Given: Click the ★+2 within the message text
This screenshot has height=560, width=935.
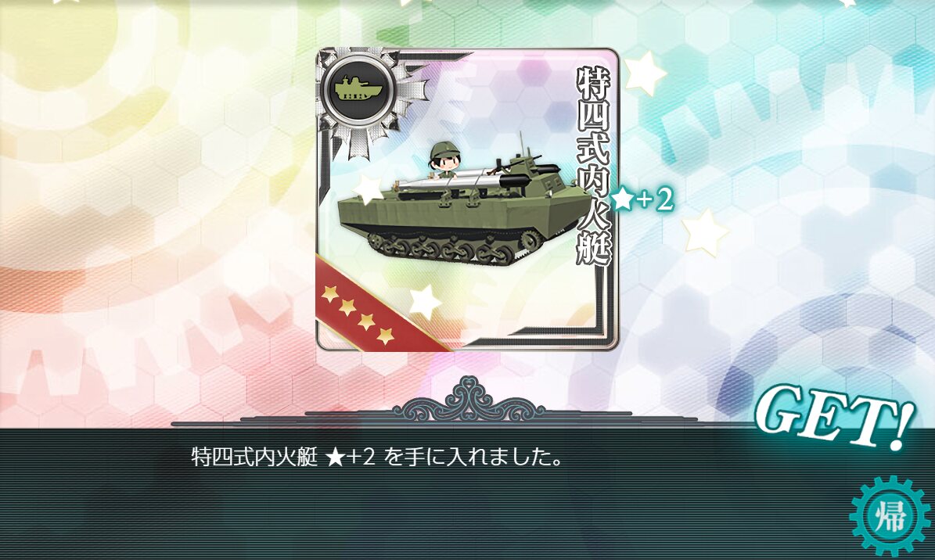Looking at the screenshot, I should pyautogui.click(x=351, y=458).
